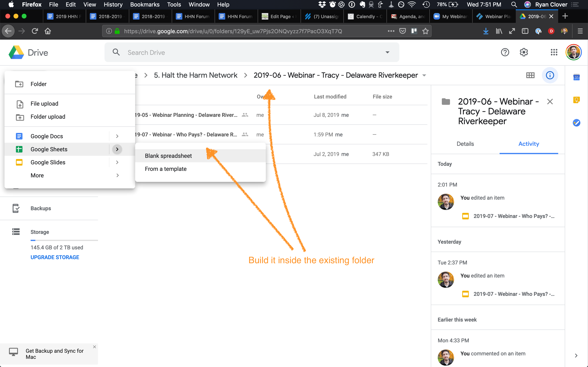Open the Google Calendar icon in the side panel
Viewport: 588px width, 367px height.
577,77
